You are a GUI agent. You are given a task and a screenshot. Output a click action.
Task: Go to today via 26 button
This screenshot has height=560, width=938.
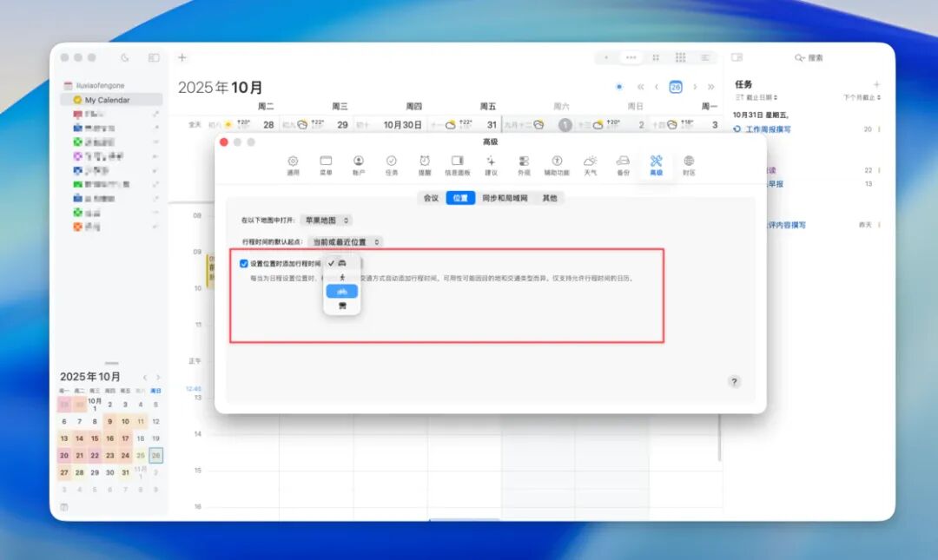tap(676, 87)
